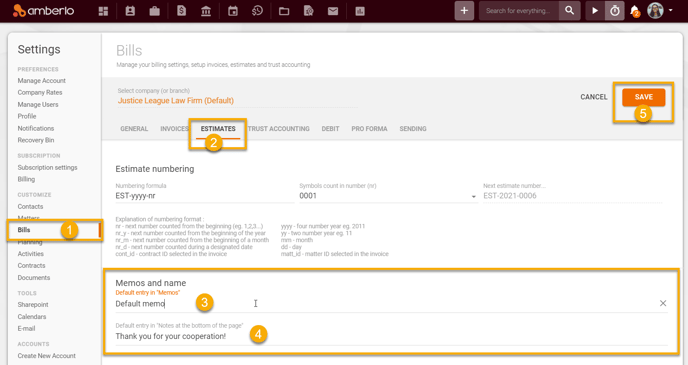The image size is (688, 365).
Task: Open the time history clock icon
Action: click(257, 11)
